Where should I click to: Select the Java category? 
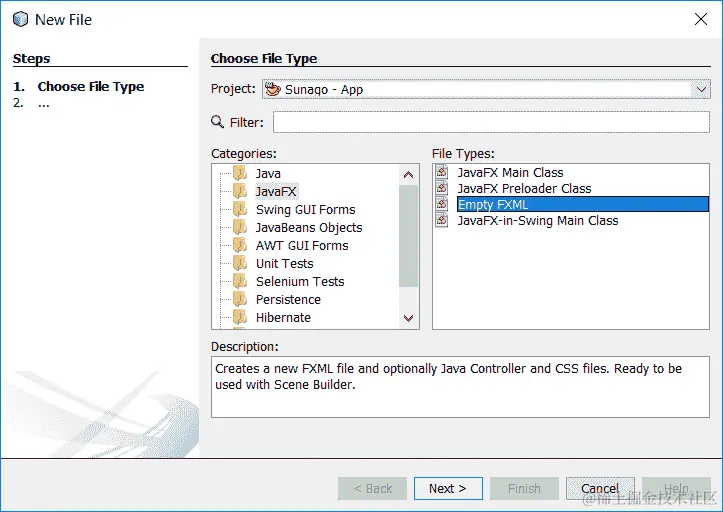(x=268, y=173)
